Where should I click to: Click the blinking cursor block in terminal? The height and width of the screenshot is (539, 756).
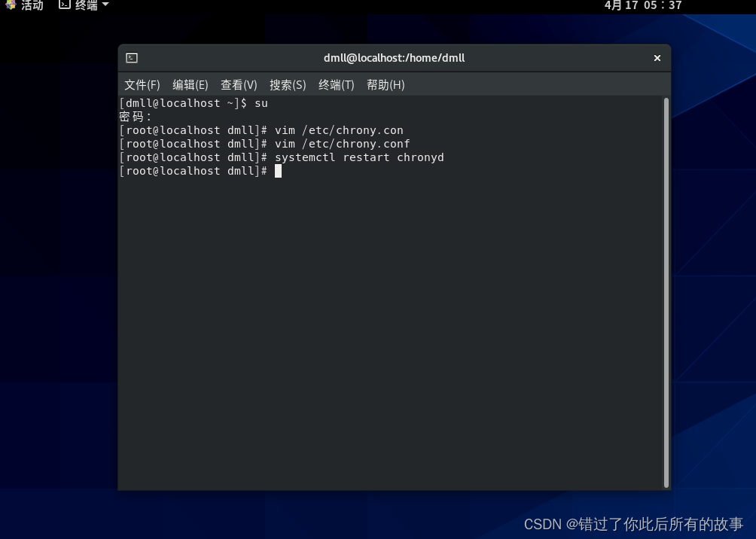[279, 171]
